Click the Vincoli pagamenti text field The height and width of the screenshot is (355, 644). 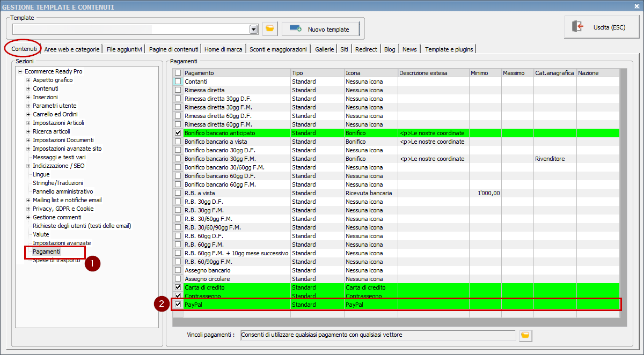tap(378, 335)
